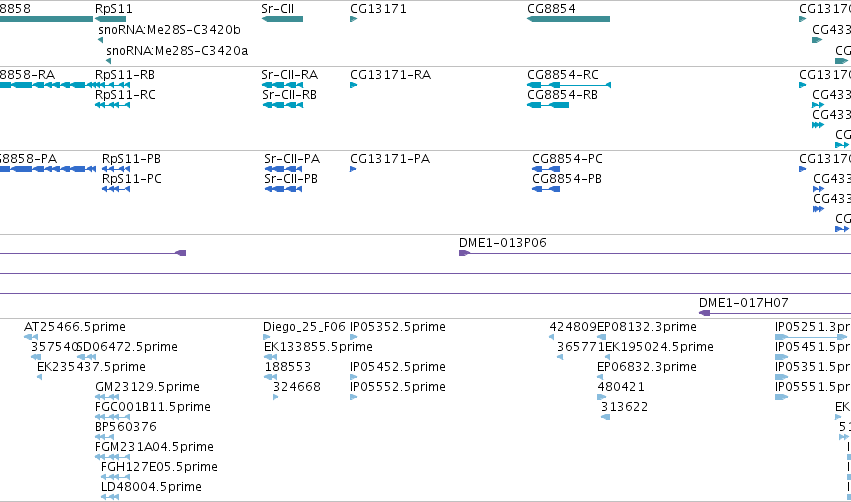Select Sr-CII-PB protein label
This screenshot has height=502, width=851.
(291, 179)
